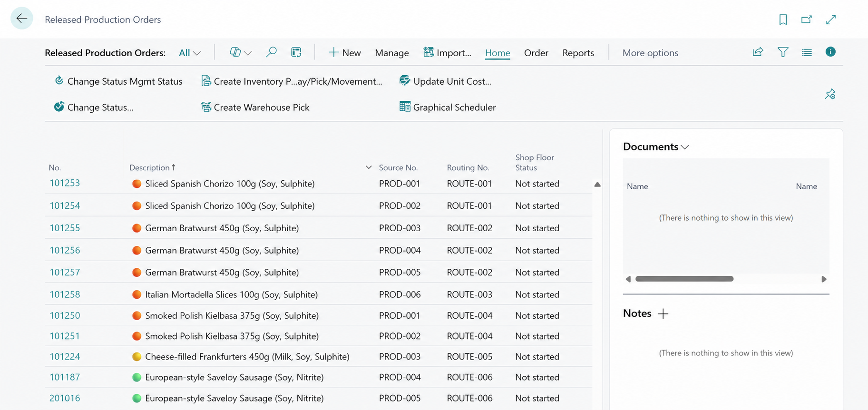868x410 pixels.
Task: Open the All views dropdown
Action: pyautogui.click(x=189, y=53)
